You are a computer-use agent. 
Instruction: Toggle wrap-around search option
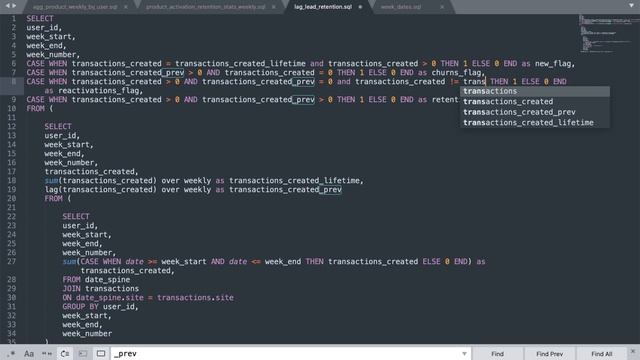click(65, 353)
